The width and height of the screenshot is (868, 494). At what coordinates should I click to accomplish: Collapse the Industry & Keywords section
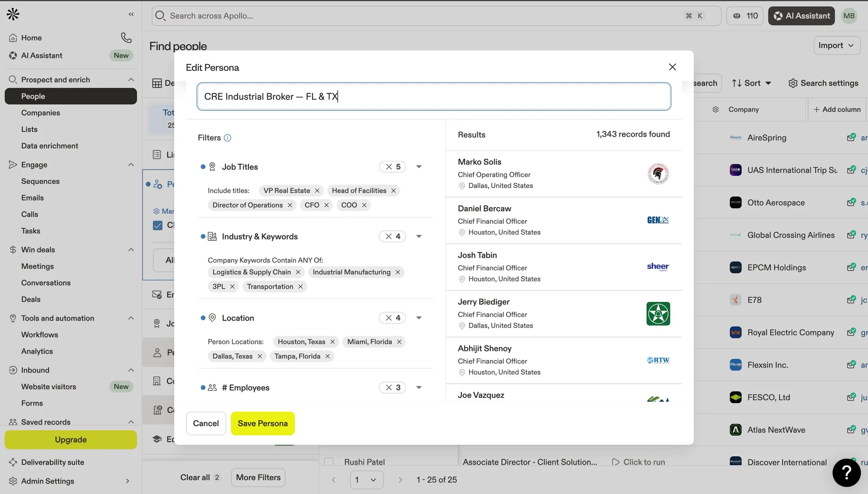click(x=419, y=236)
